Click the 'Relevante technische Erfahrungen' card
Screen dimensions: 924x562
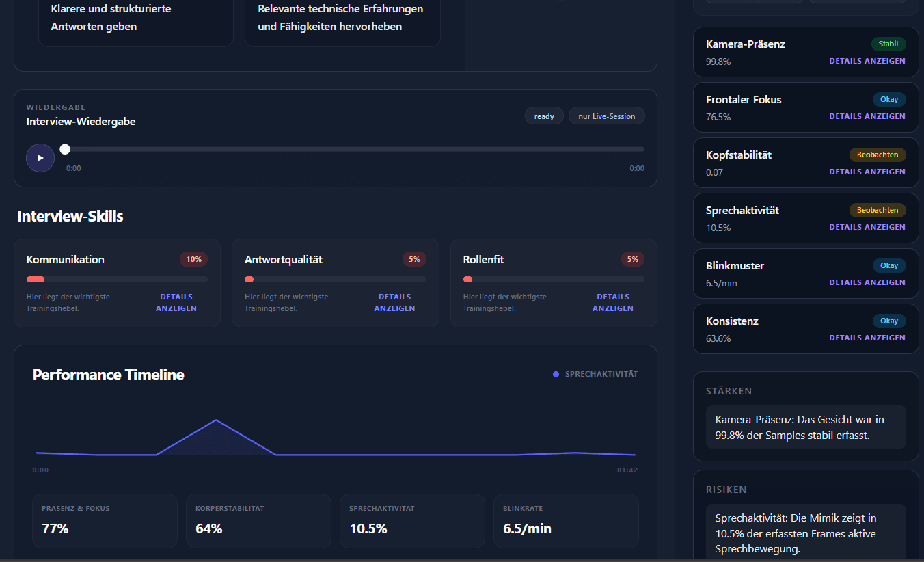342,22
